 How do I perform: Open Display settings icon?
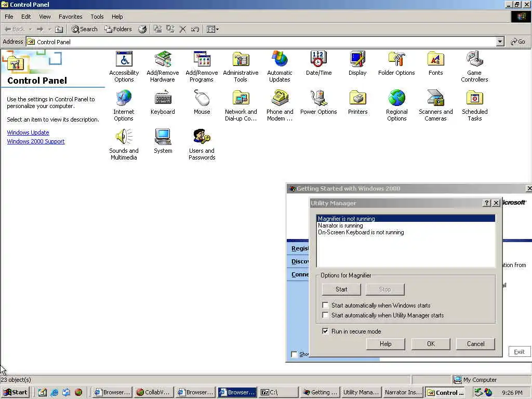coord(357,63)
